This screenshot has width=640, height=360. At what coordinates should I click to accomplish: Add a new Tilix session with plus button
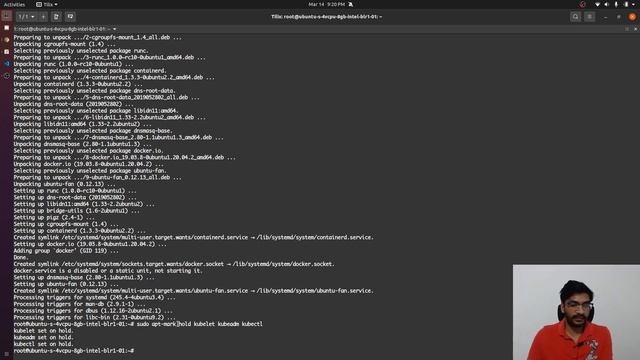[43, 17]
